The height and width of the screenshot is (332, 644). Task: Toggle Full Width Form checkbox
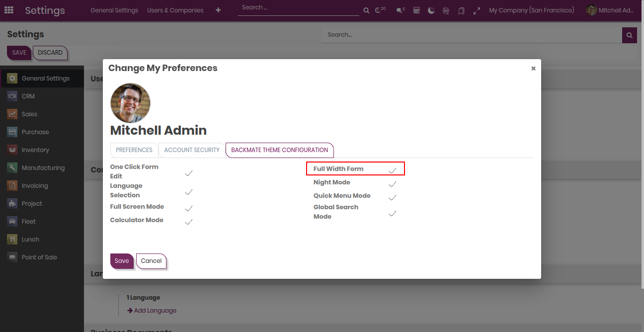393,170
